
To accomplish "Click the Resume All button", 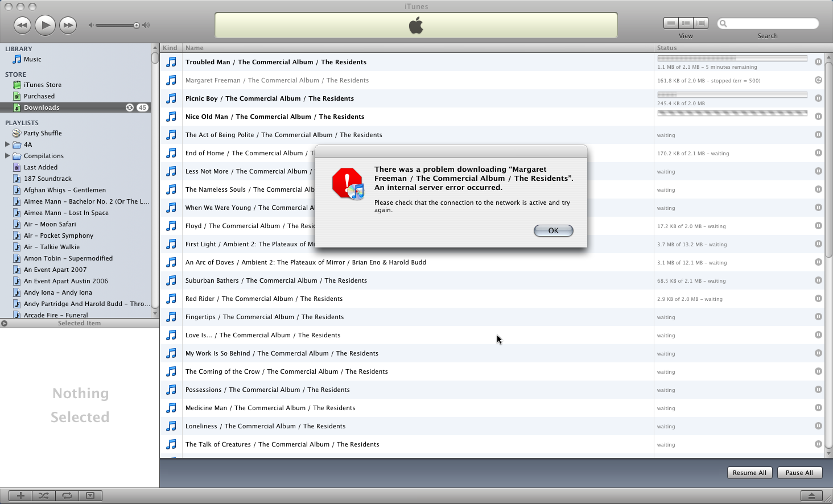I will pyautogui.click(x=749, y=473).
